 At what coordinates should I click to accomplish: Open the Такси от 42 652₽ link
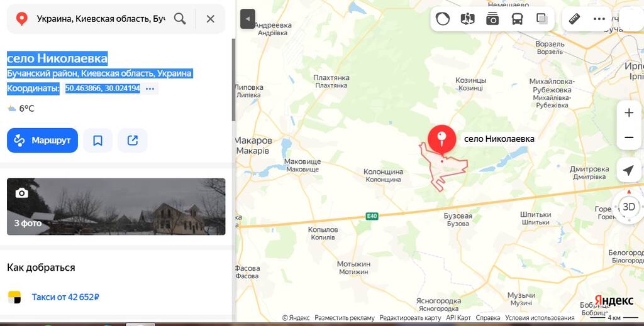pos(65,297)
